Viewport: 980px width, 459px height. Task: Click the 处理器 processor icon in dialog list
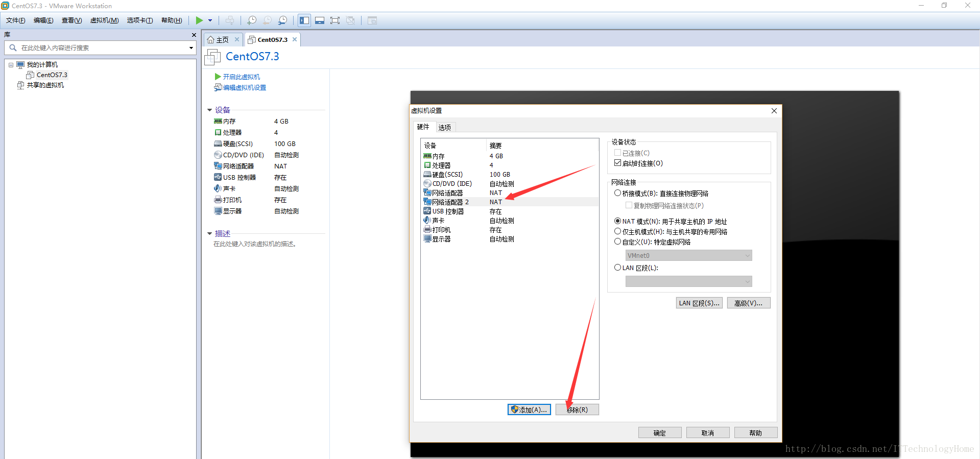pyautogui.click(x=427, y=165)
